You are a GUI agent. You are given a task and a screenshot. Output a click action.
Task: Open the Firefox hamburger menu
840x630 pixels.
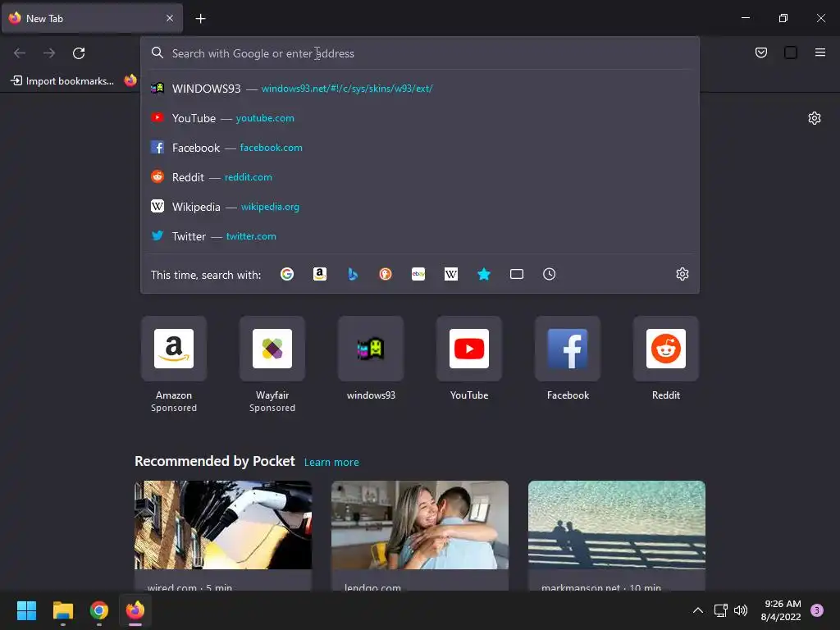[819, 52]
